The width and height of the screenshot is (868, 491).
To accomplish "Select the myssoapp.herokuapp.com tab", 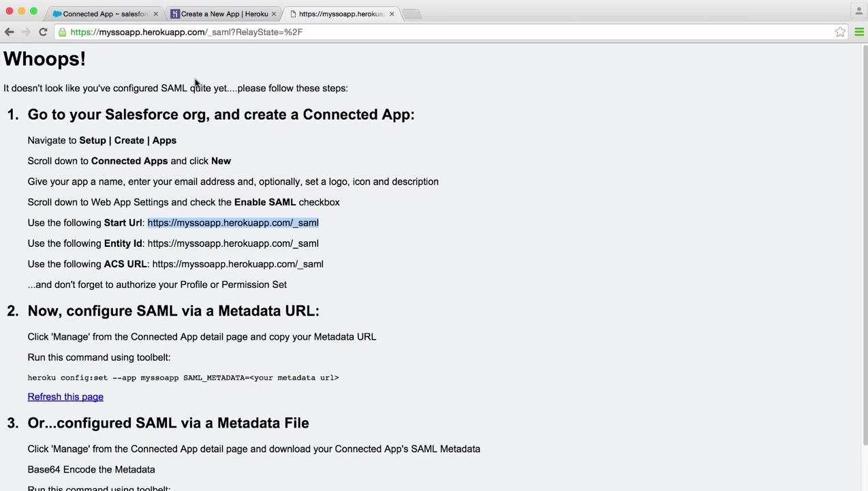I will click(x=341, y=14).
